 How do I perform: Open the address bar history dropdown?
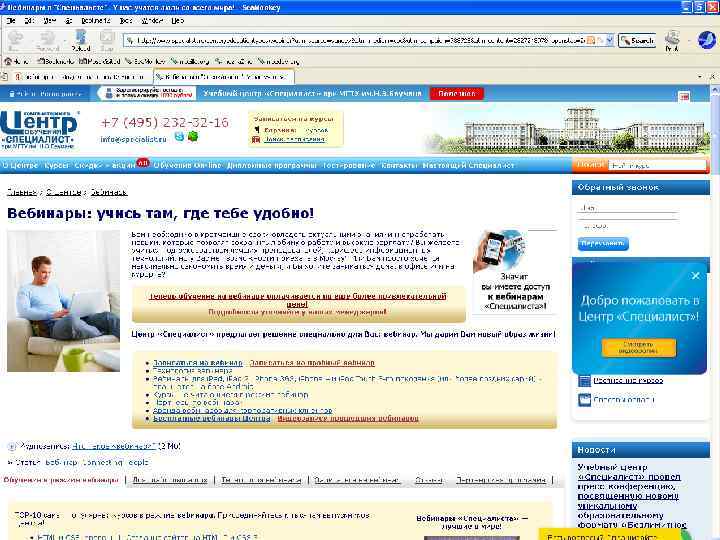[x=609, y=40]
